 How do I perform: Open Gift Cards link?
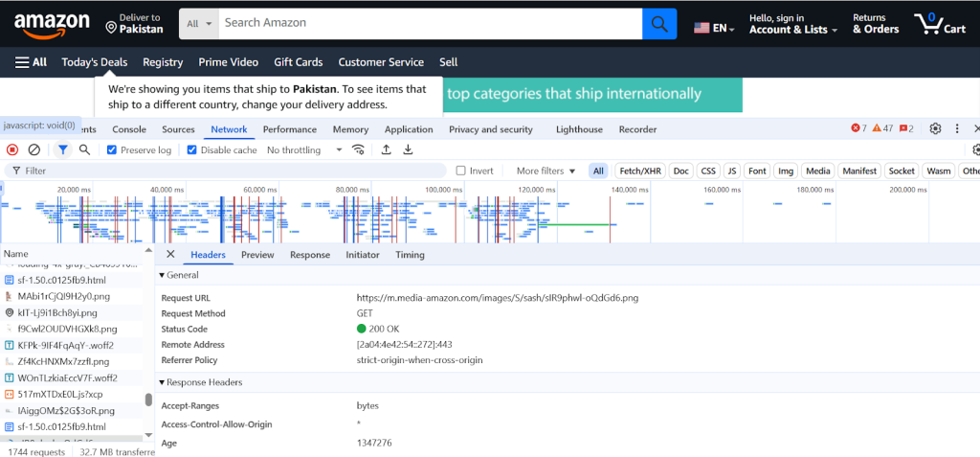(299, 62)
